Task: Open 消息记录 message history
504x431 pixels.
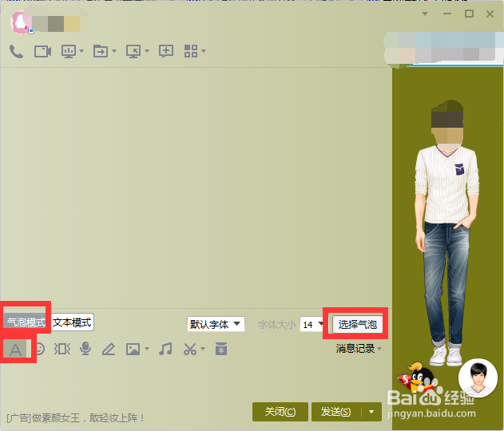Action: coord(359,349)
